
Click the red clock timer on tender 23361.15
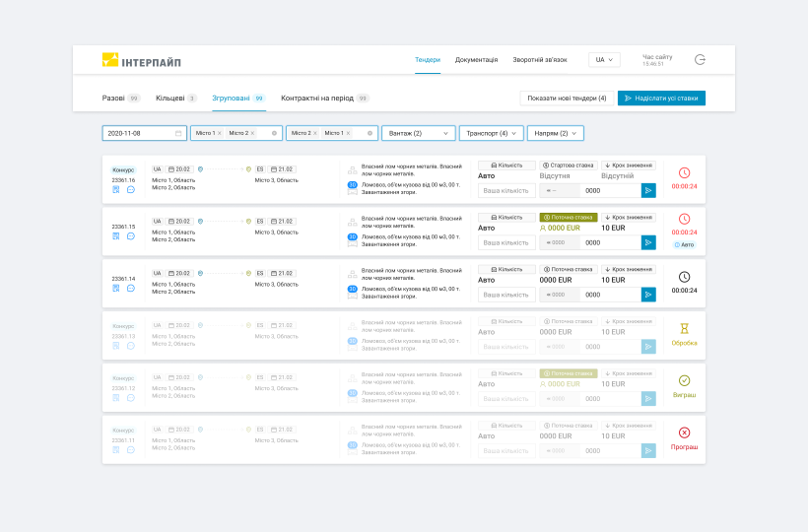684,220
